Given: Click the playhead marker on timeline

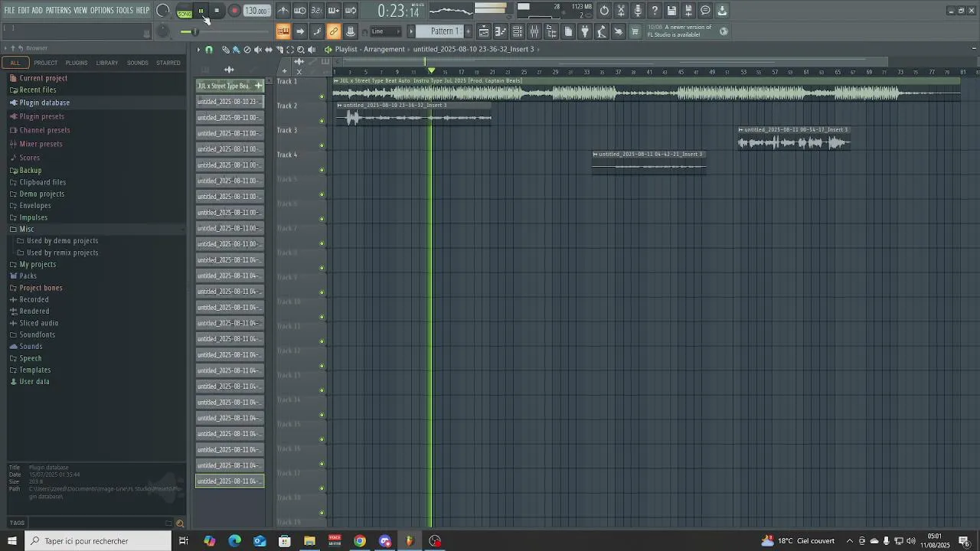Looking at the screenshot, I should [x=431, y=71].
